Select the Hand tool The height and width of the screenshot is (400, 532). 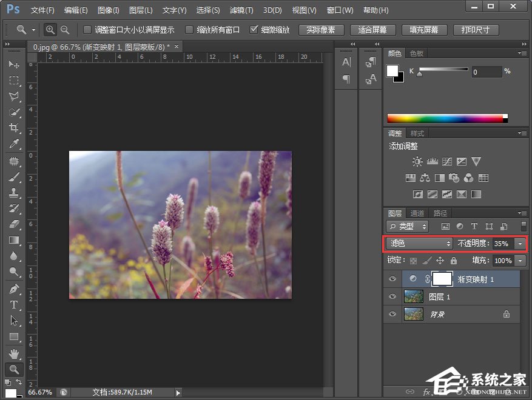coord(13,353)
